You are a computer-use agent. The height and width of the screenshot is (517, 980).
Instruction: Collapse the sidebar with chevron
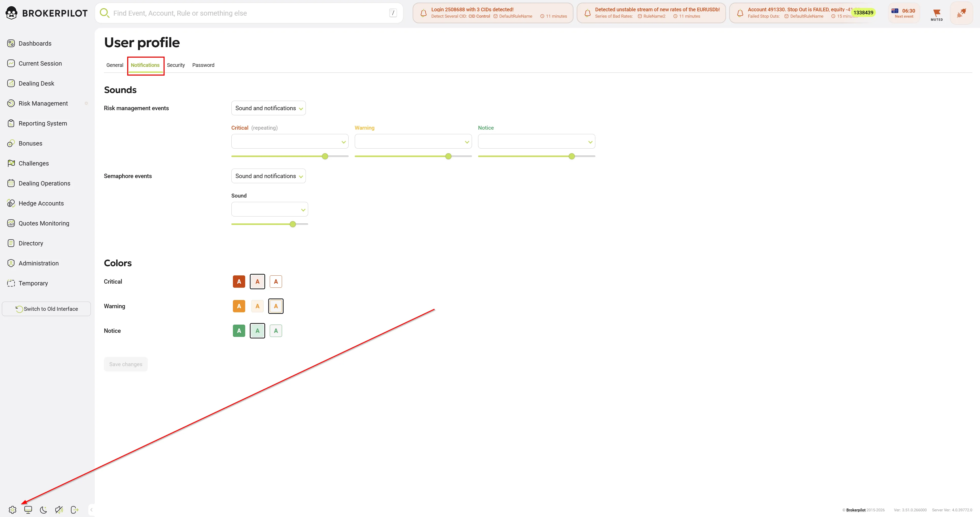pyautogui.click(x=91, y=510)
